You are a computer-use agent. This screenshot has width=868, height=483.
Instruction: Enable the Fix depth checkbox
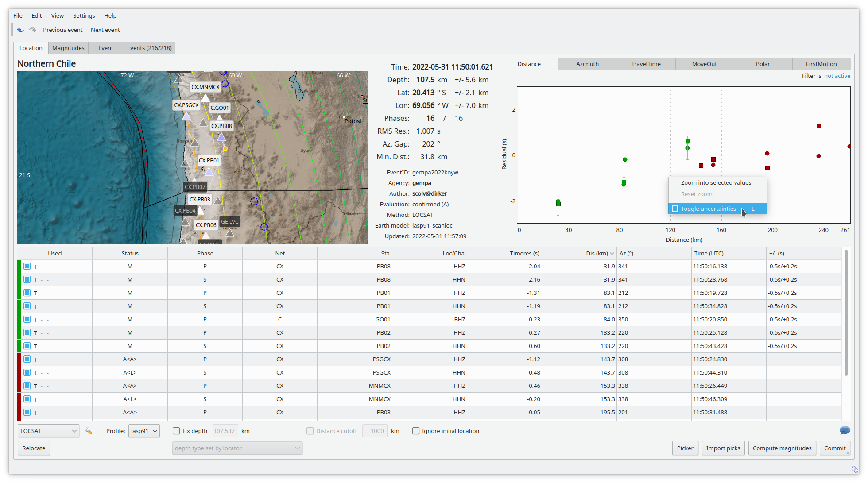point(176,431)
